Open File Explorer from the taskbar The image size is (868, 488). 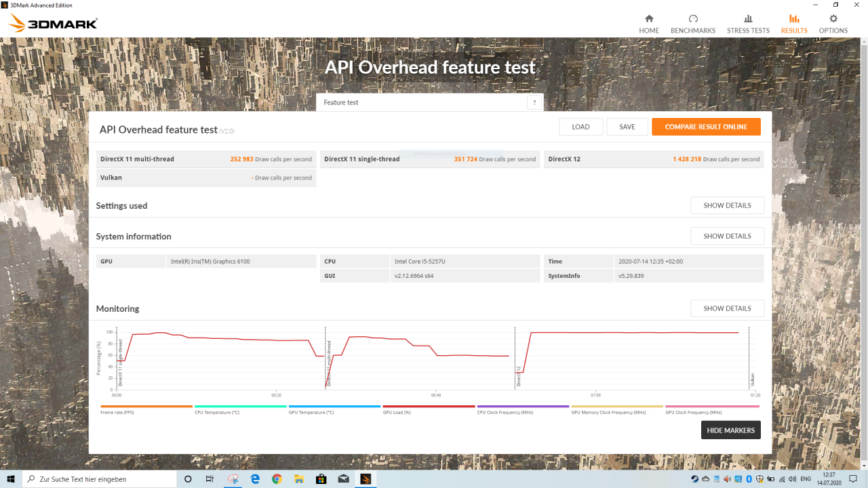(x=298, y=479)
